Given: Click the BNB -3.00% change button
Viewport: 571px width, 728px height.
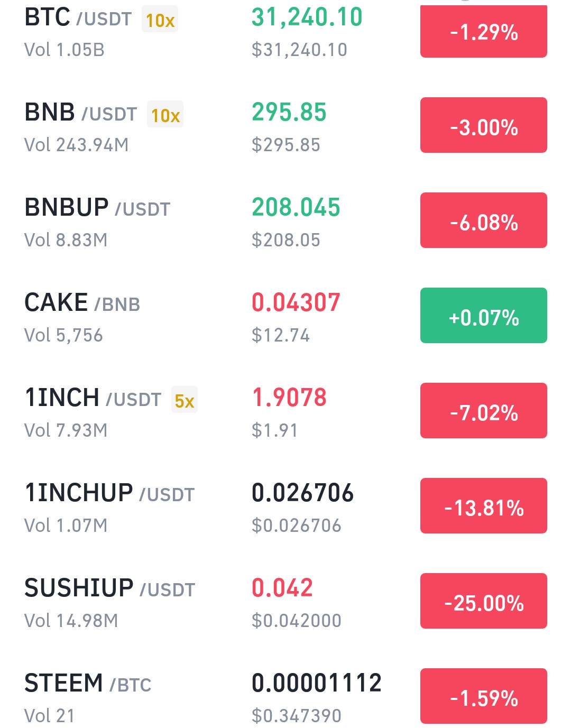Looking at the screenshot, I should pyautogui.click(x=483, y=125).
